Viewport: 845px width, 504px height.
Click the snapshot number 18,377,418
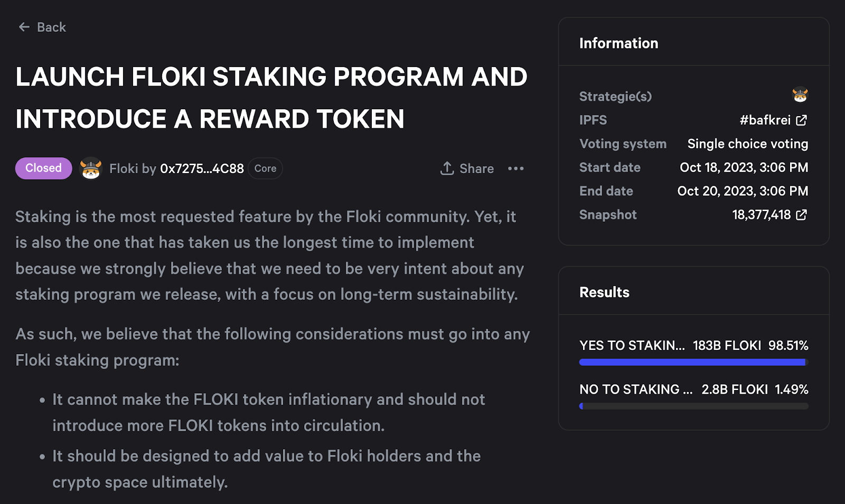pyautogui.click(x=761, y=215)
